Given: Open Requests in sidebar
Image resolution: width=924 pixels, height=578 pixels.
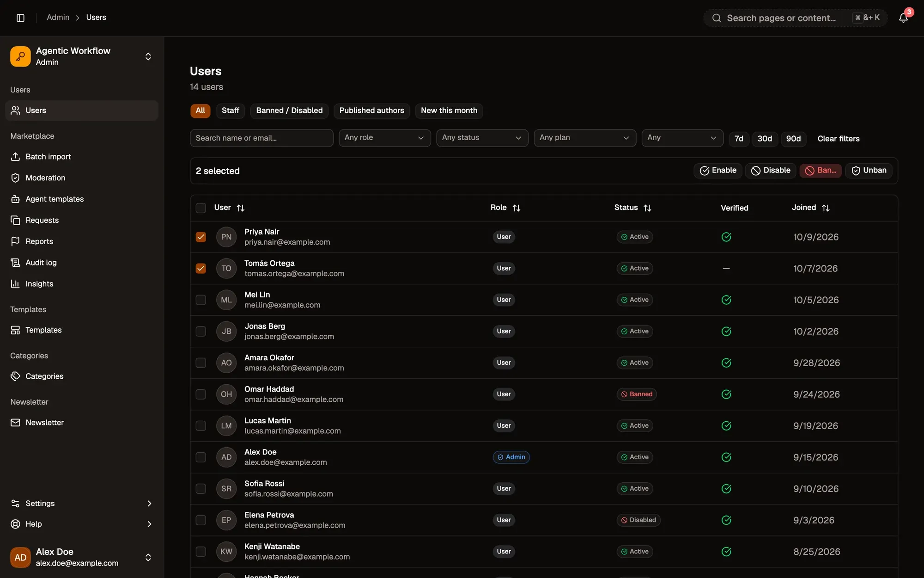Looking at the screenshot, I should (x=82, y=221).
